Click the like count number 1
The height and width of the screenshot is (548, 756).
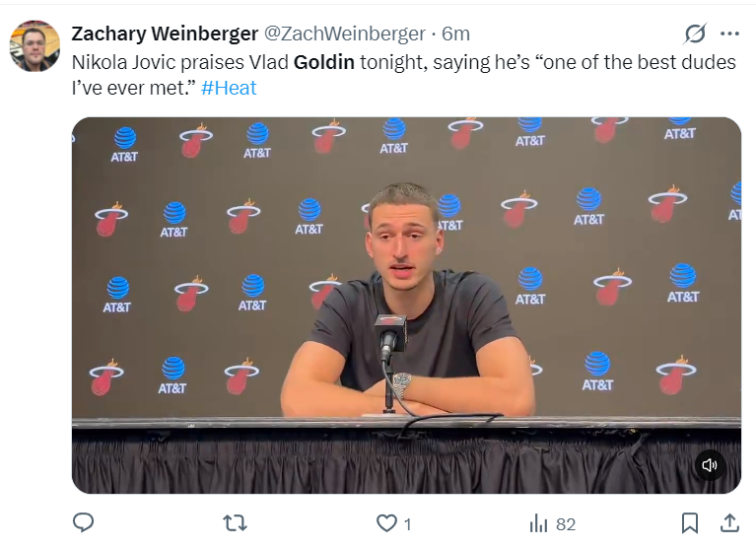pos(407,524)
